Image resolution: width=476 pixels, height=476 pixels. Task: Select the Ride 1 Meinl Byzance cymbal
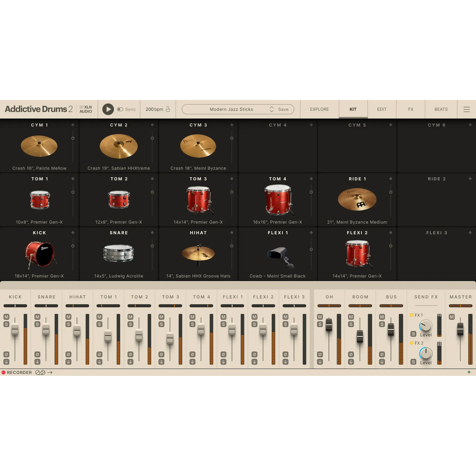point(357,199)
